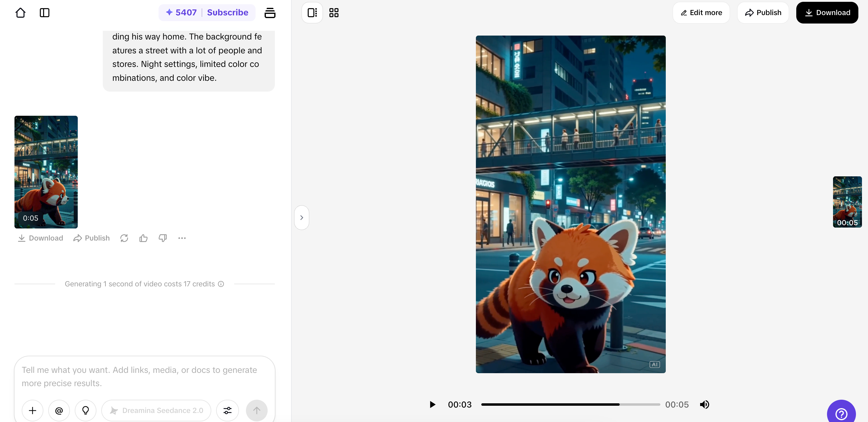
Task: Open the Dreamina Seedance 2.0 model selector
Action: (x=156, y=411)
